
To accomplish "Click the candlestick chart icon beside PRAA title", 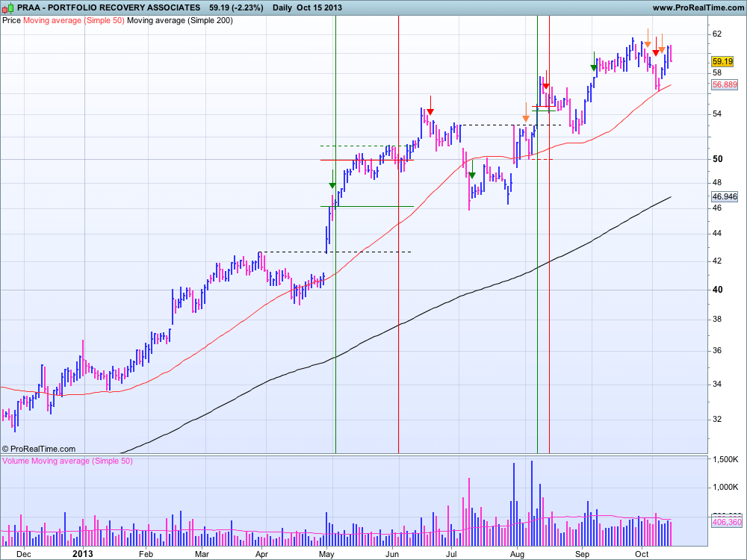I will click(8, 7).
